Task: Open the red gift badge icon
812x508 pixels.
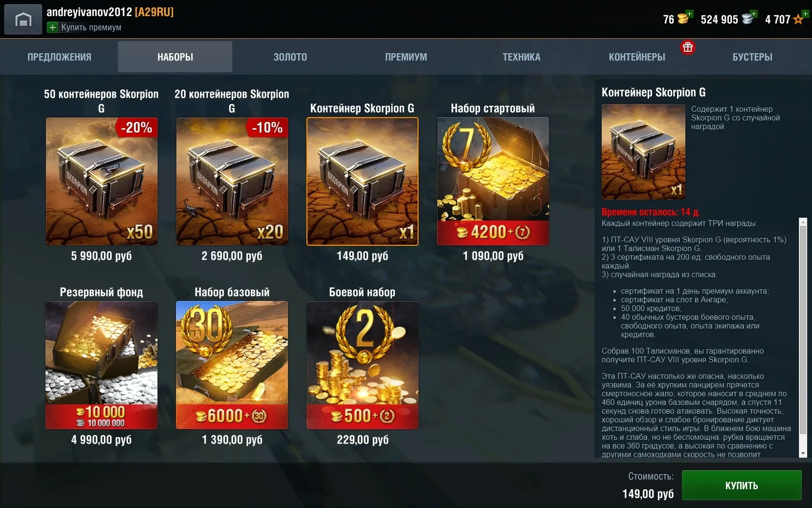Action: point(688,47)
